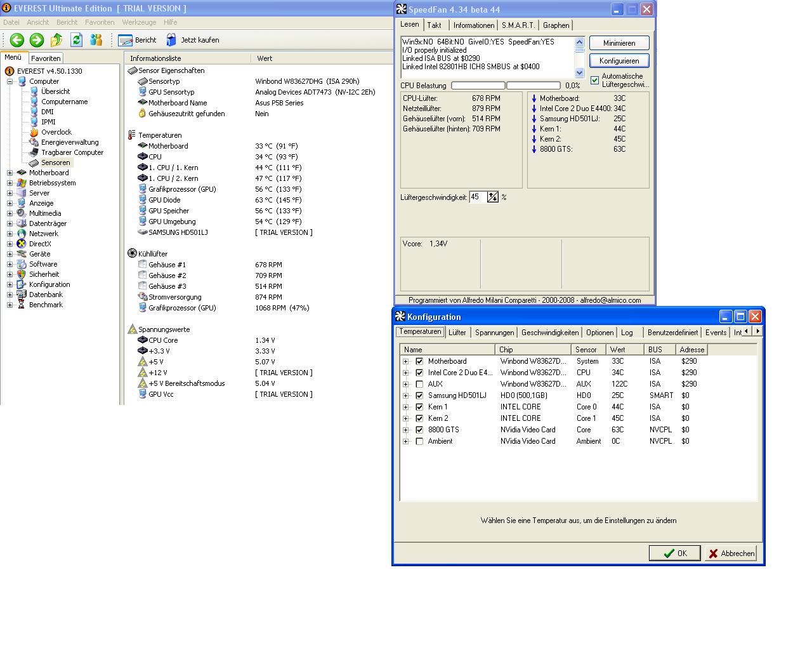
Task: Toggle Automatische Lüftergeschwindigkeit checkbox in SpeedFan
Action: (594, 80)
